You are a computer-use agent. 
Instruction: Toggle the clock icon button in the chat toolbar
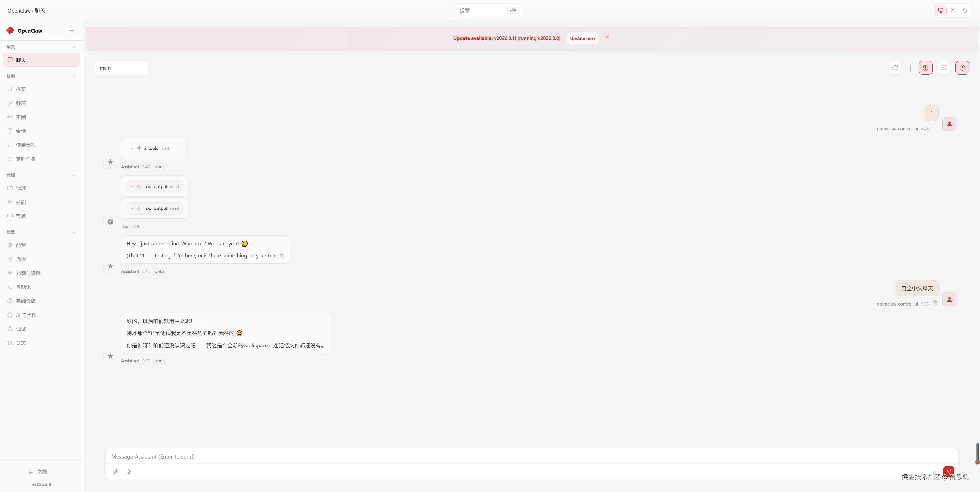pyautogui.click(x=962, y=68)
